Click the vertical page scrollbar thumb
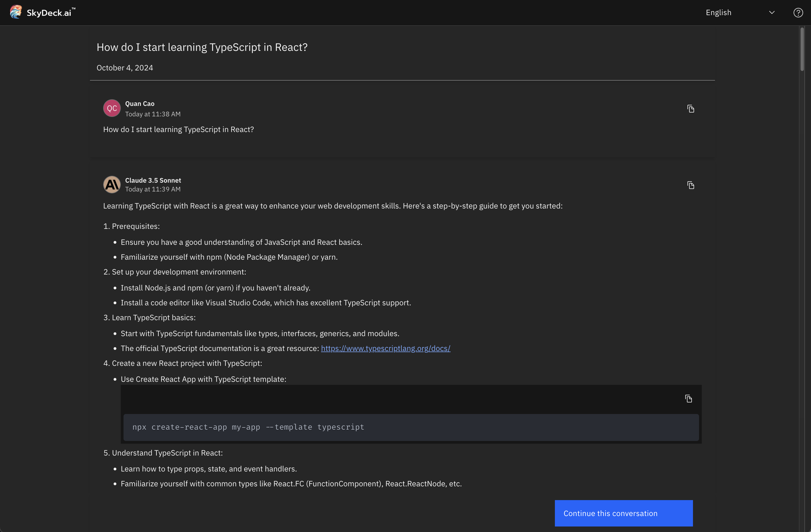This screenshot has height=532, width=811. pos(802,50)
